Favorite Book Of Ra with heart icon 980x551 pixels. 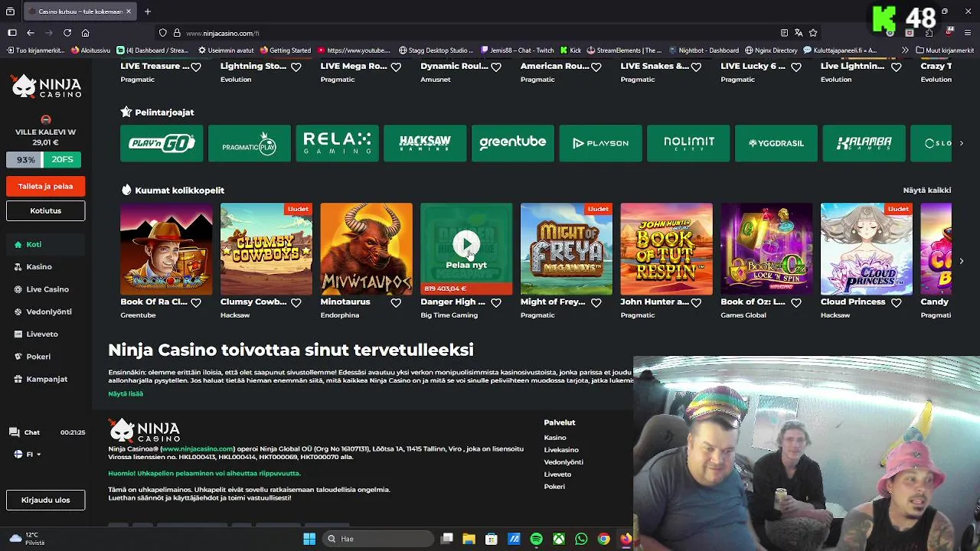pyautogui.click(x=196, y=303)
